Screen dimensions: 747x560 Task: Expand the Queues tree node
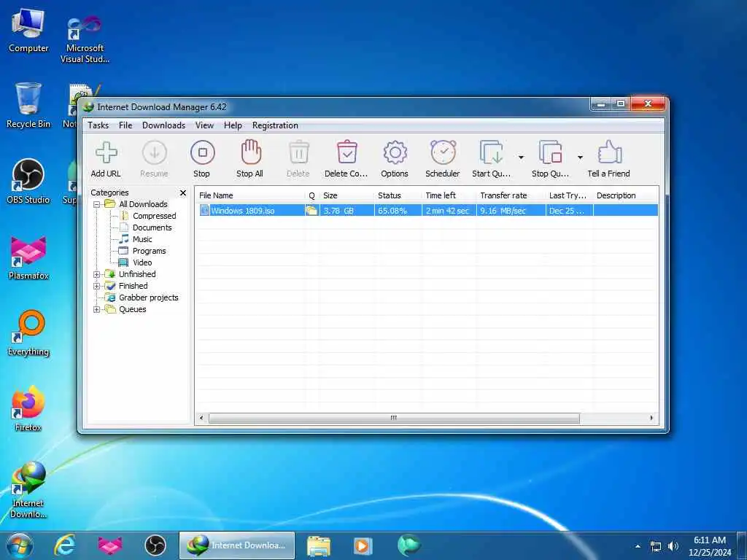pos(97,309)
